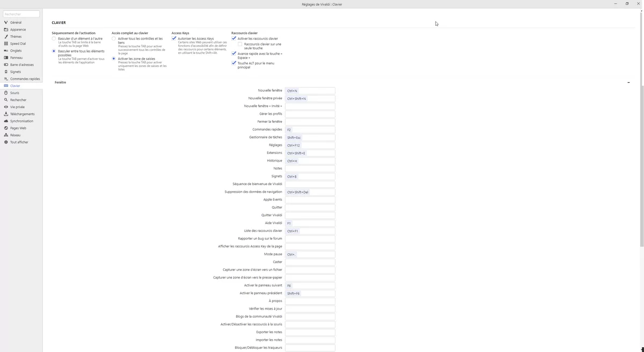
Task: Click the Réglages Ctrl+F12 shortcut field
Action: pos(310,145)
